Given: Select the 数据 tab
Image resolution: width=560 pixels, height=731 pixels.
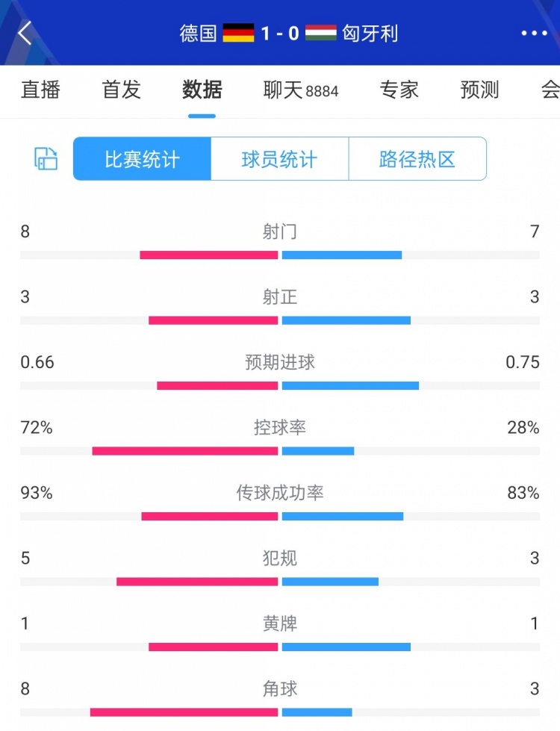Looking at the screenshot, I should click(x=202, y=90).
